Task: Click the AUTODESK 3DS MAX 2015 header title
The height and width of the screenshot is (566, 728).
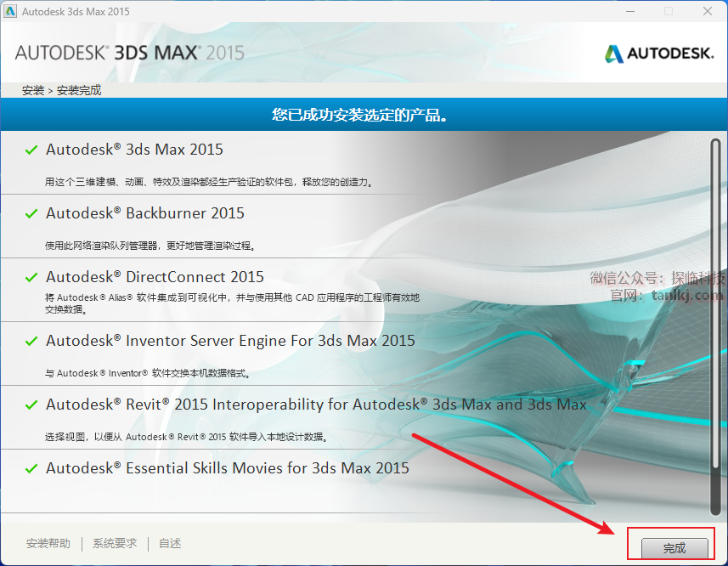Action: pyautogui.click(x=129, y=53)
